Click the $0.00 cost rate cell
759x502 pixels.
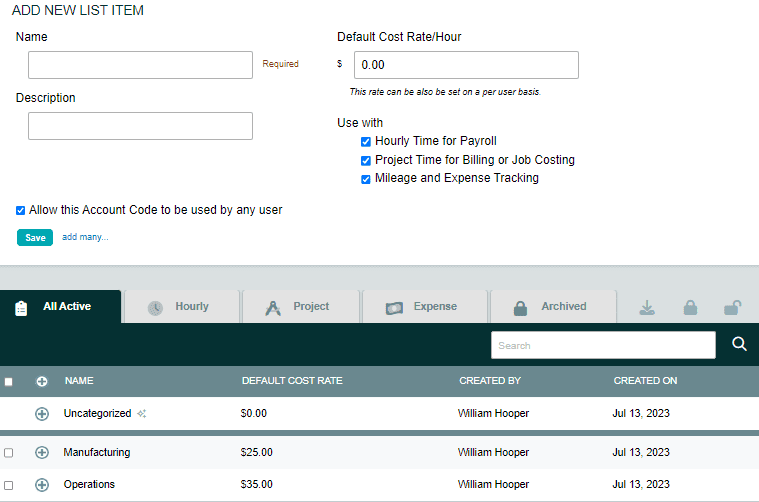[254, 413]
